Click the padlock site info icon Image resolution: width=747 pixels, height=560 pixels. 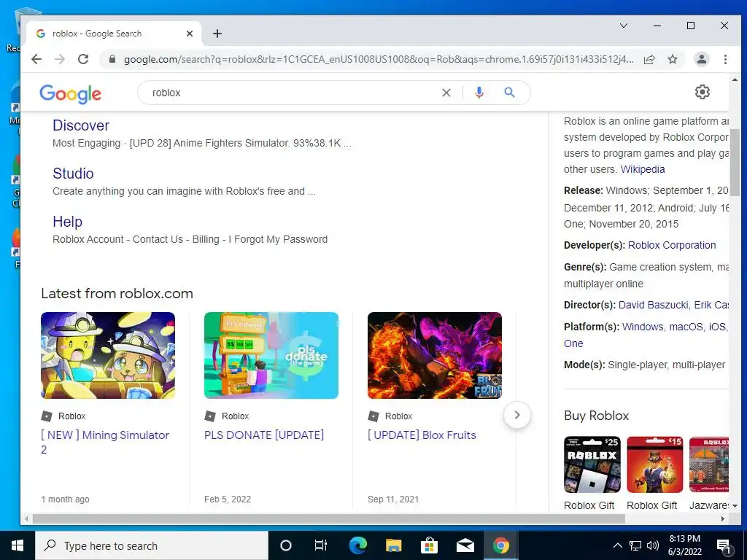[x=112, y=59]
